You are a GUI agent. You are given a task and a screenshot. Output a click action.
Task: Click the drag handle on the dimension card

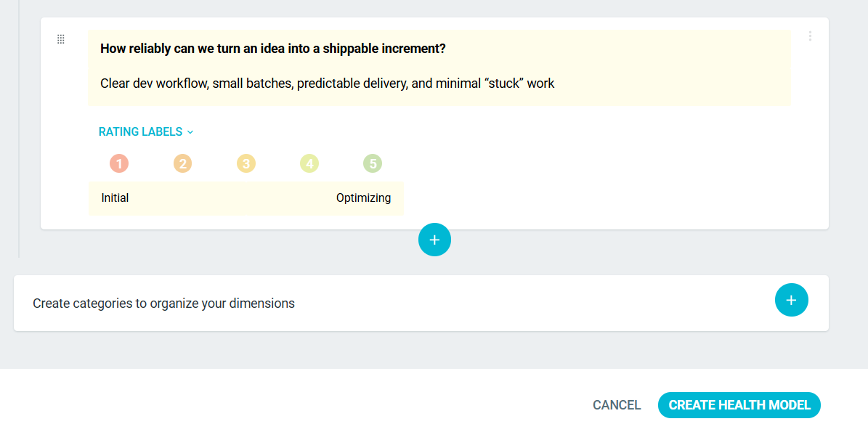[x=61, y=39]
